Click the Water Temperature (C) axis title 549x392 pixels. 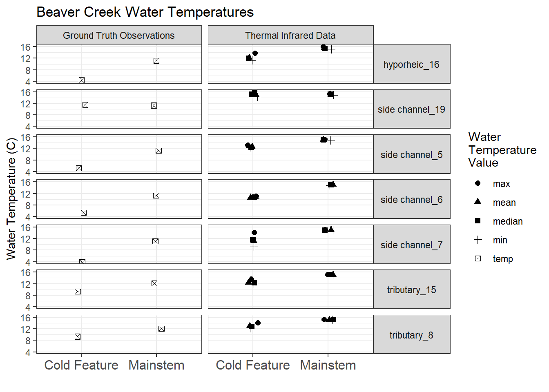(11, 199)
